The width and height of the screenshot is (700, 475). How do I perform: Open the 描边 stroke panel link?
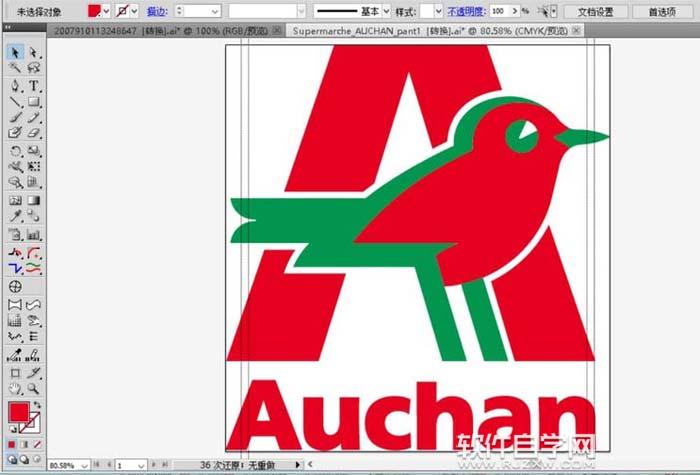tap(157, 12)
